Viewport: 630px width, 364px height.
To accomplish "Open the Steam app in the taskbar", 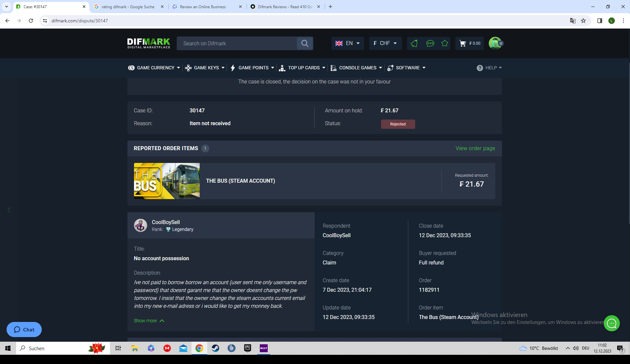I will pos(215,348).
